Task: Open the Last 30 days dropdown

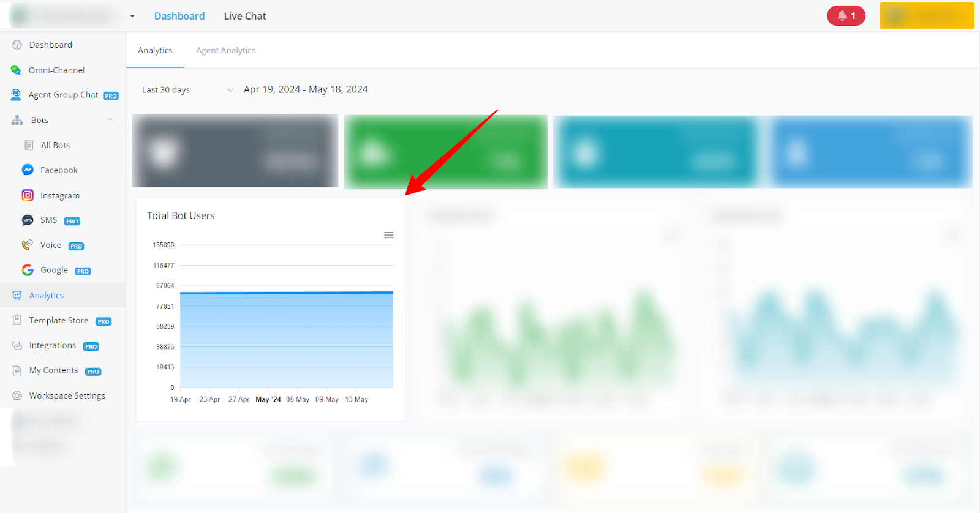Action: pos(187,90)
